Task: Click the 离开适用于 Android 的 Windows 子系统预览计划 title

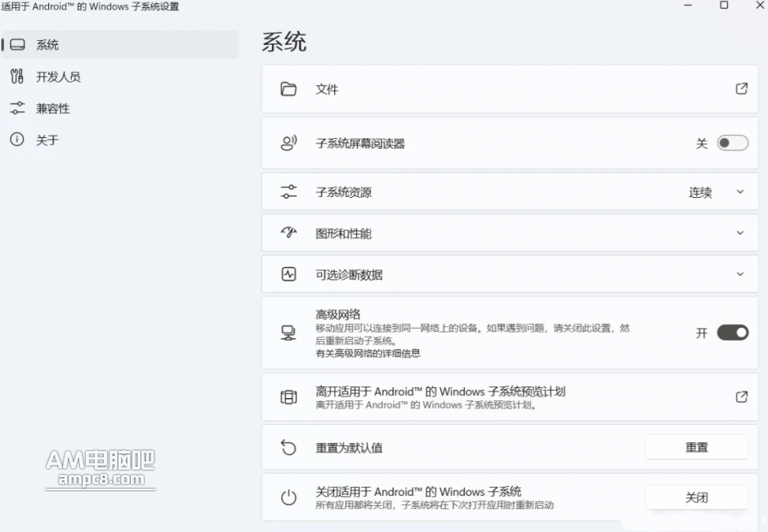Action: [x=440, y=391]
